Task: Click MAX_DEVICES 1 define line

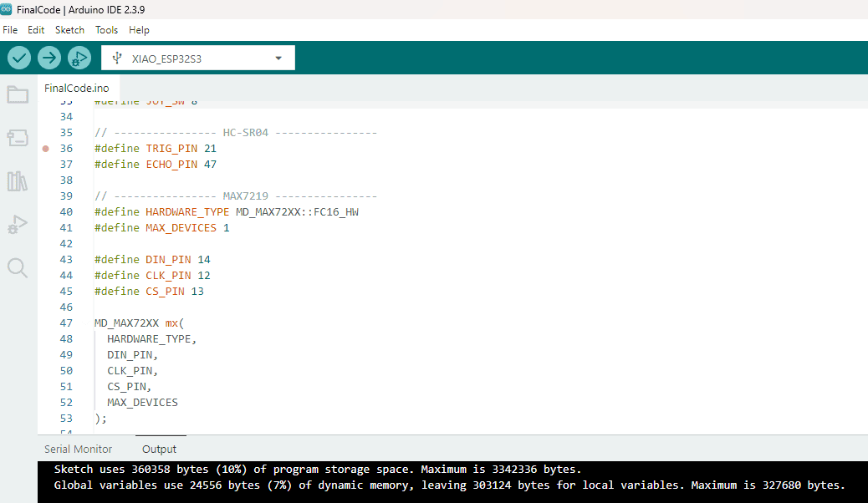Action: click(161, 228)
